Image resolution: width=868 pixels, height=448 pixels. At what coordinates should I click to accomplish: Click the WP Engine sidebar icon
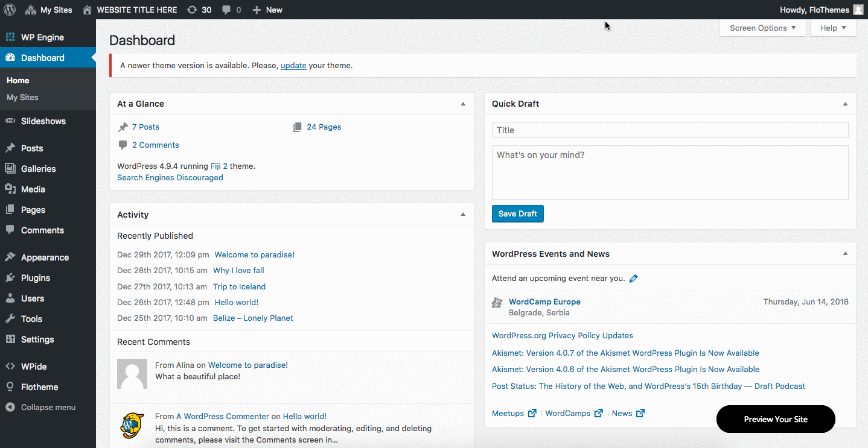[x=10, y=37]
